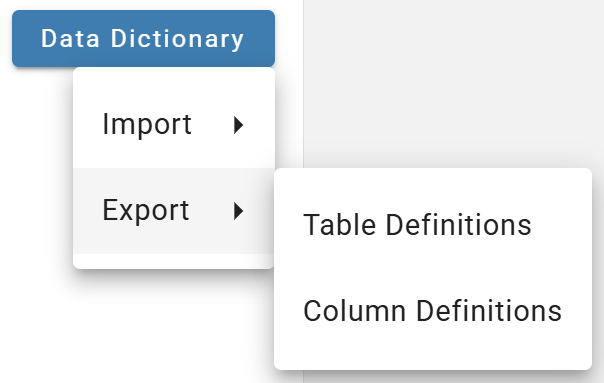Select the Export menu entry

174,211
